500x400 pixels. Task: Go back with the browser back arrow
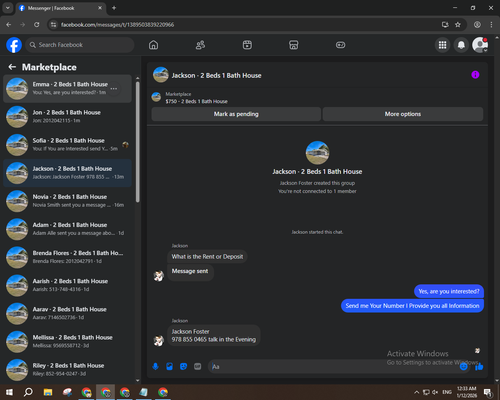9,25
